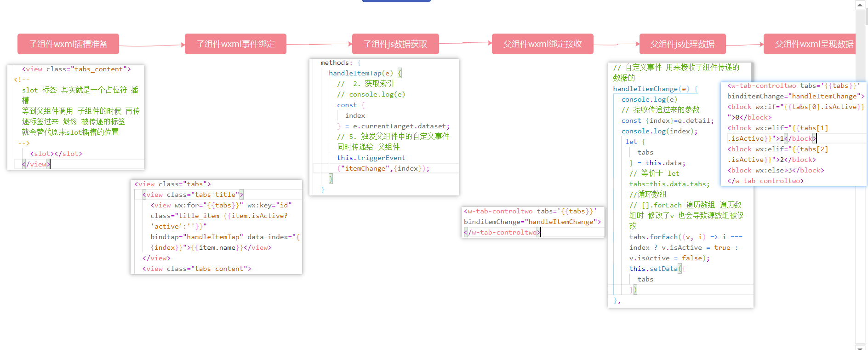Click the } = this.data; line
Screen dimensions: 868x350
[x=657, y=163]
